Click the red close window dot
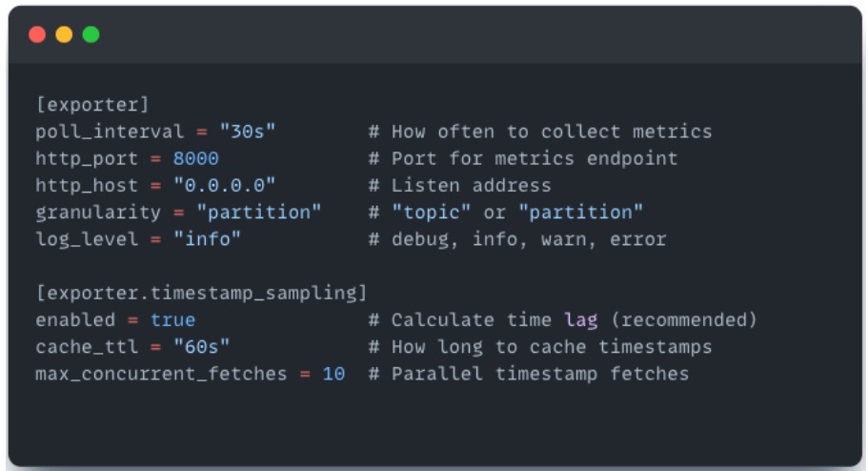The width and height of the screenshot is (868, 471). pyautogui.click(x=37, y=35)
